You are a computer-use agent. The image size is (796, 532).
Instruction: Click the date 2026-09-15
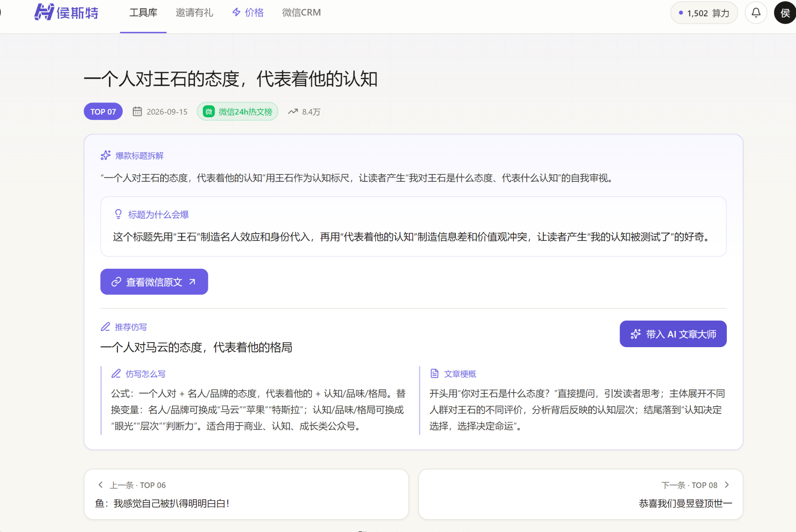tap(167, 112)
